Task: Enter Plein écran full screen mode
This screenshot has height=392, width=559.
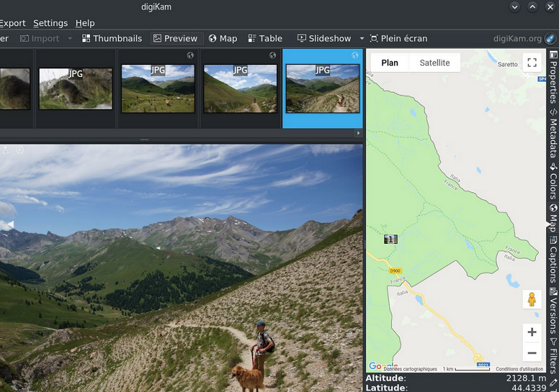Action: pos(398,38)
